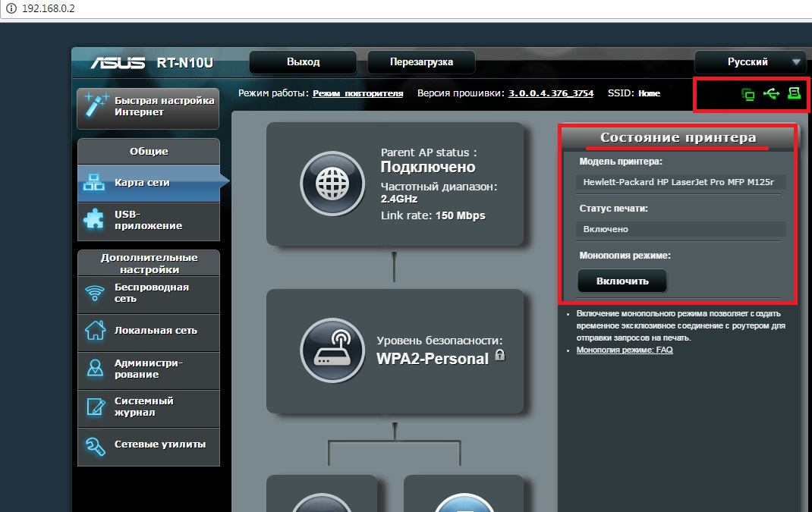Click the USB puzzle piece icon
Screen dimensions: 812x512
[94, 219]
